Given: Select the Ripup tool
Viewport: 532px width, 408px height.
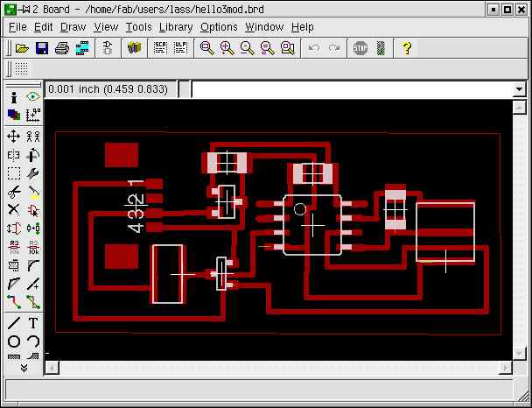Looking at the screenshot, I should coord(33,303).
